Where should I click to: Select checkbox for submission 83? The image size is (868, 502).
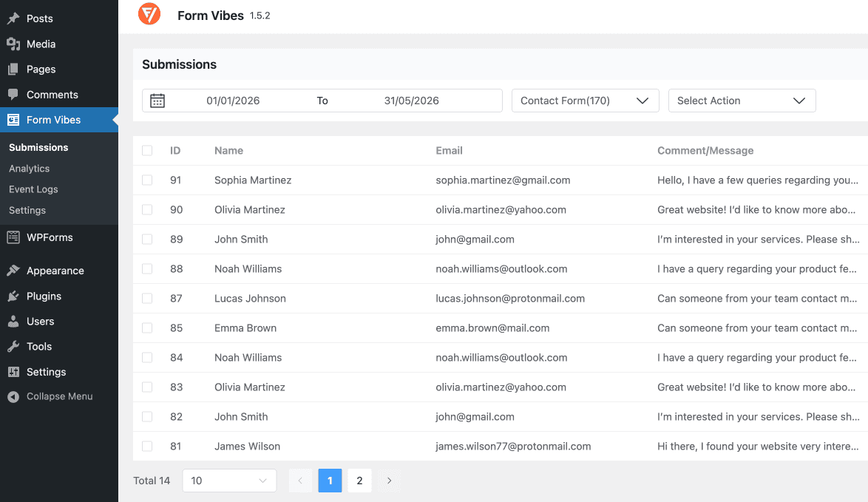click(146, 387)
